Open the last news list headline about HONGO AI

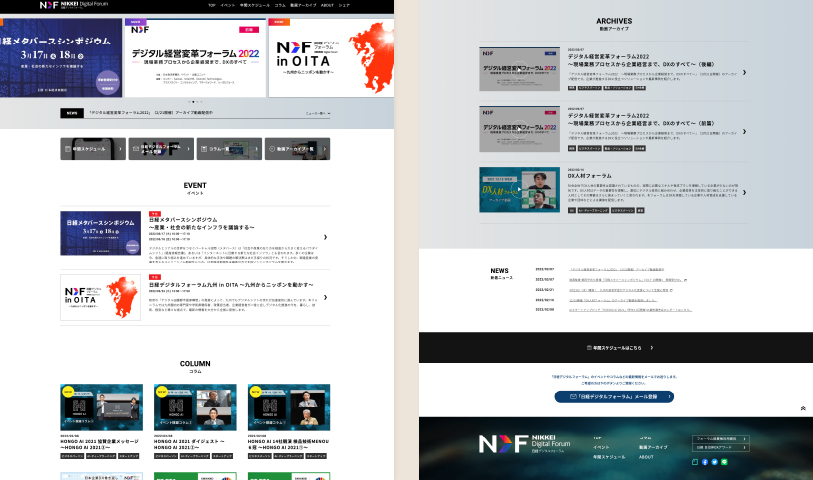(x=630, y=310)
